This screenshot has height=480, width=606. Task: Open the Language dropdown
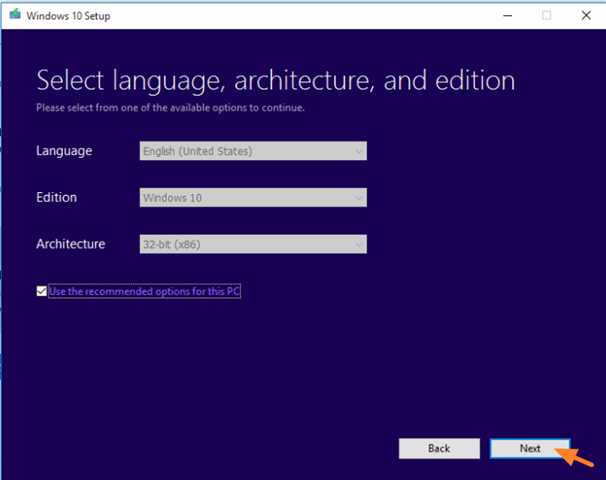[x=253, y=151]
